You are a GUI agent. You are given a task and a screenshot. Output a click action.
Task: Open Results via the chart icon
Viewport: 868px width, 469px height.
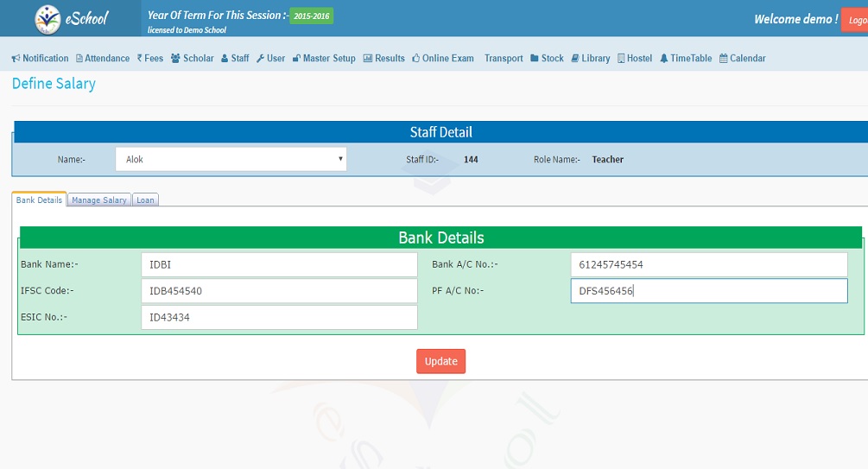point(367,59)
